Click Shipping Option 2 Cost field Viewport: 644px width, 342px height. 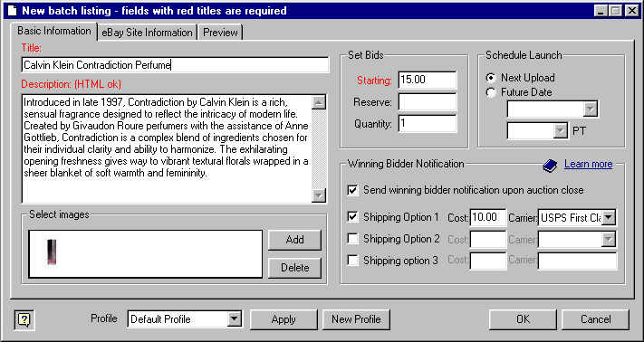click(488, 239)
